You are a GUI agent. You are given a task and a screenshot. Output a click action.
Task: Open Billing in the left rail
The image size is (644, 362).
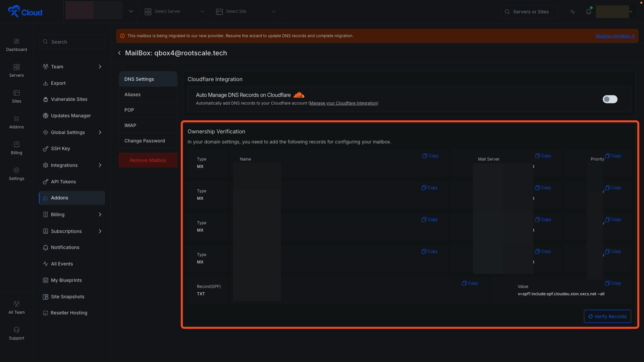(x=16, y=148)
